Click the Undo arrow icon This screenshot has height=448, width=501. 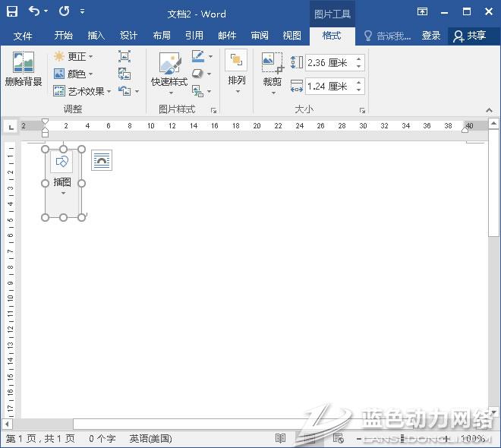coord(34,12)
